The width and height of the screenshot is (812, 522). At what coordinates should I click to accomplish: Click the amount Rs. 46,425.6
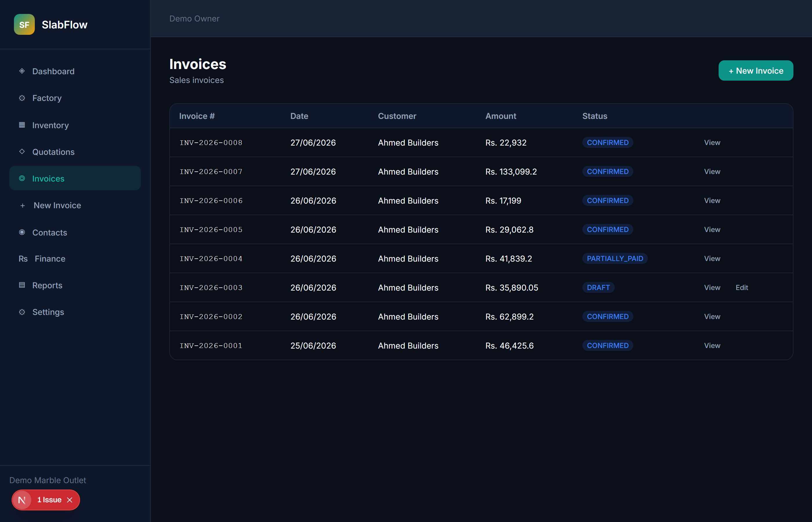point(509,345)
